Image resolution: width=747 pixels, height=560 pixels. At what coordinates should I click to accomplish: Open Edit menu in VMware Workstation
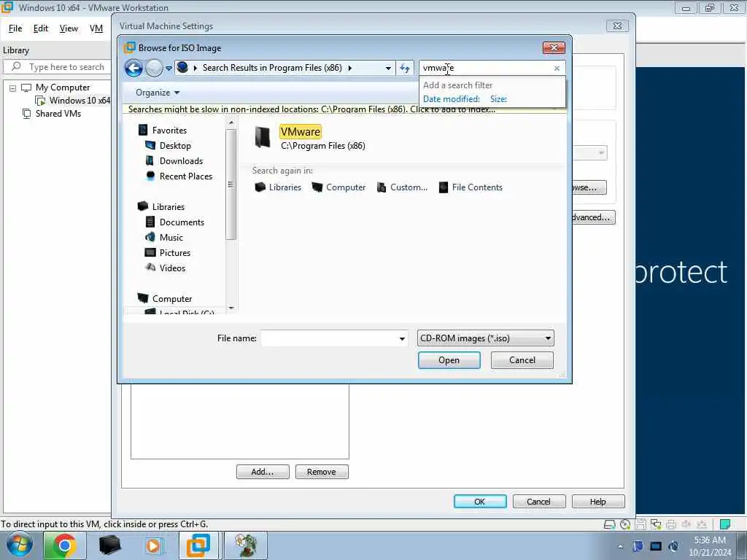tap(41, 28)
